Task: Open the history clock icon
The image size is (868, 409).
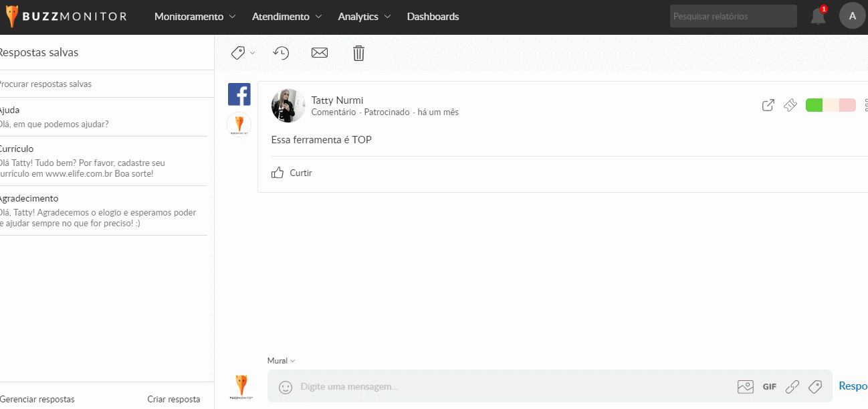Action: coord(281,53)
